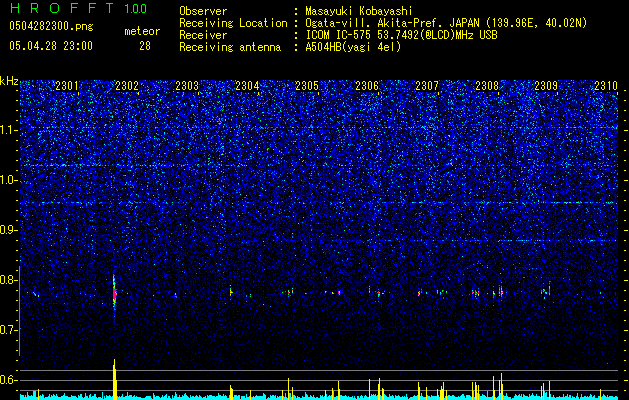Click the 2310 time marker

click(x=606, y=86)
